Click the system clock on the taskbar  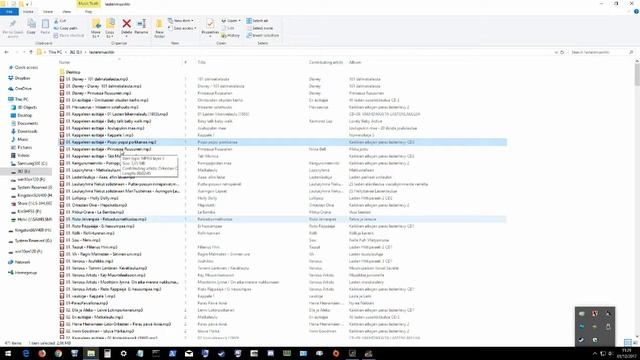[626, 353]
